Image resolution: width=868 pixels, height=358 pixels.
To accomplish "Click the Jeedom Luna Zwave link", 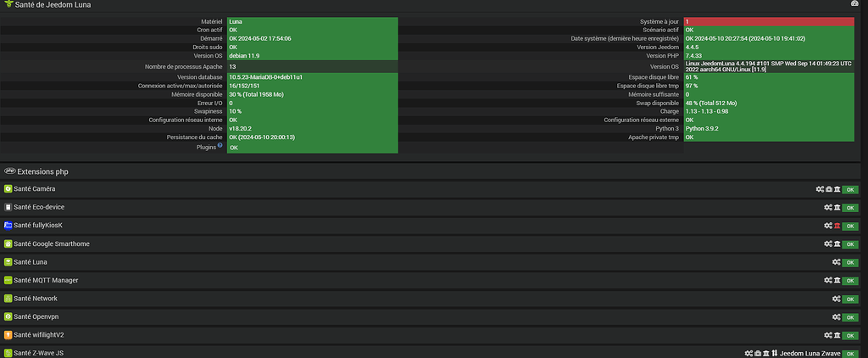I will (810, 353).
